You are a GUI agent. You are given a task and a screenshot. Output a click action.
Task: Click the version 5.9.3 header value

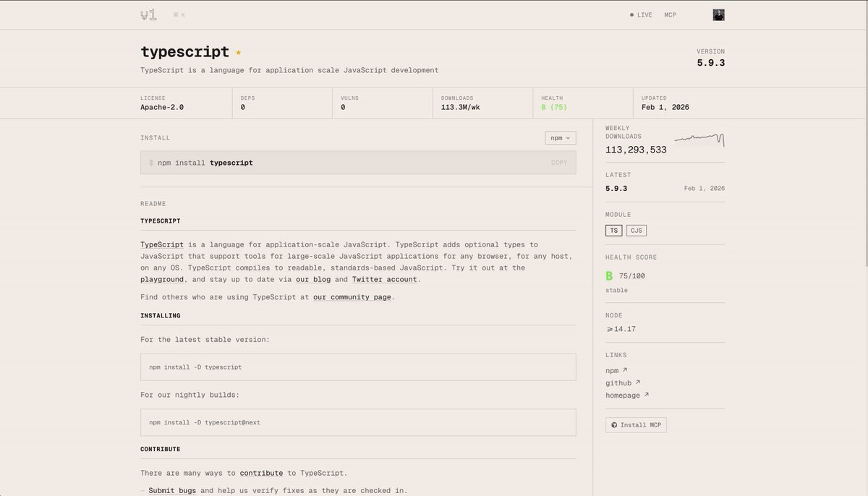tap(711, 63)
